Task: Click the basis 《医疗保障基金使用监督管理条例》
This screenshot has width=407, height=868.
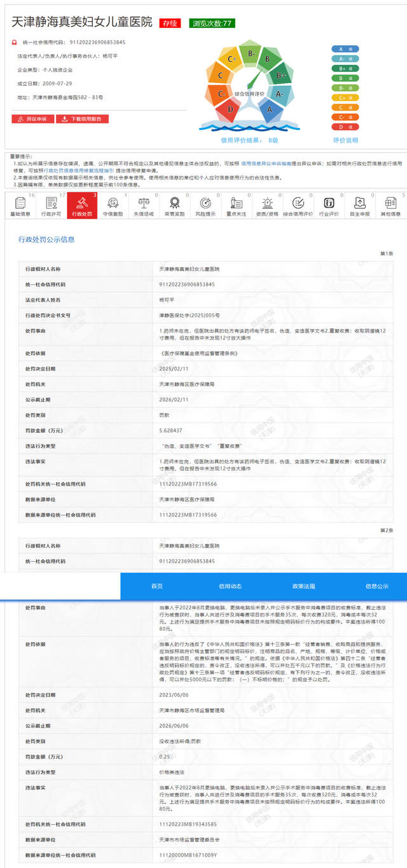Action: pos(199,353)
